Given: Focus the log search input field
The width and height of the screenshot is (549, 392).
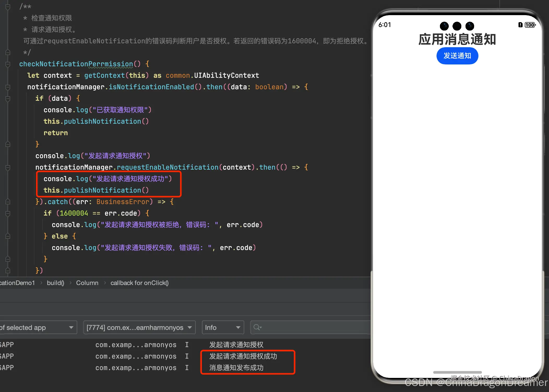Looking at the screenshot, I should [313, 327].
